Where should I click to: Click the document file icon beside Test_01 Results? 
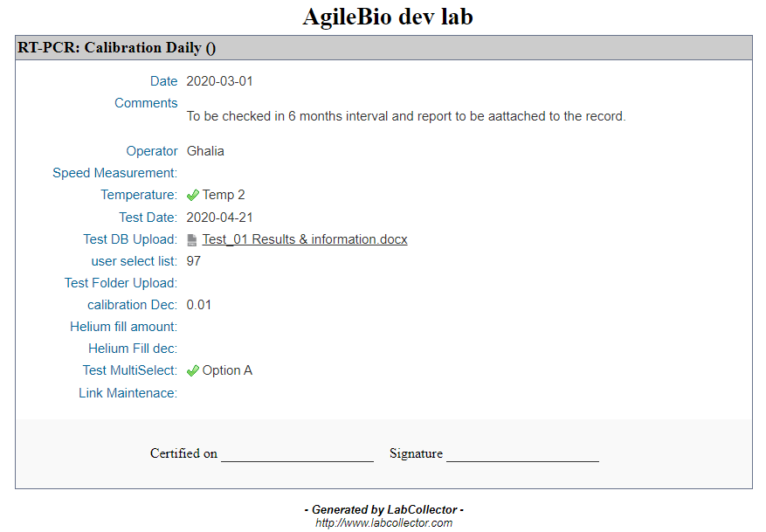(192, 240)
